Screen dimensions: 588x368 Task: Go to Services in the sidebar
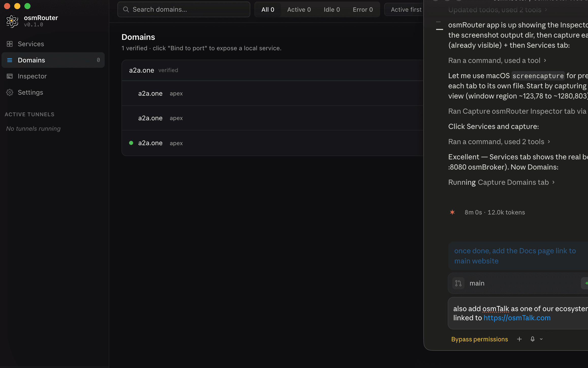pos(53,44)
